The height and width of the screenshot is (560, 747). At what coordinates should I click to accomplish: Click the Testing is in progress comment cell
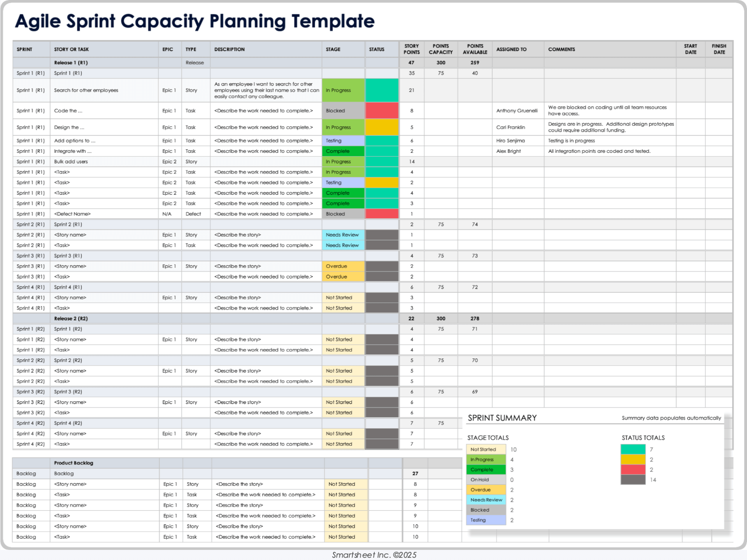572,141
